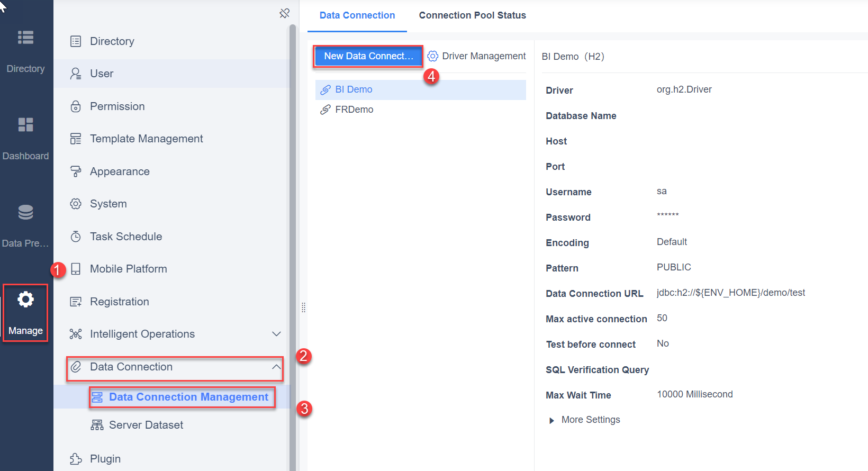Click the PUBLIC pattern value

674,267
